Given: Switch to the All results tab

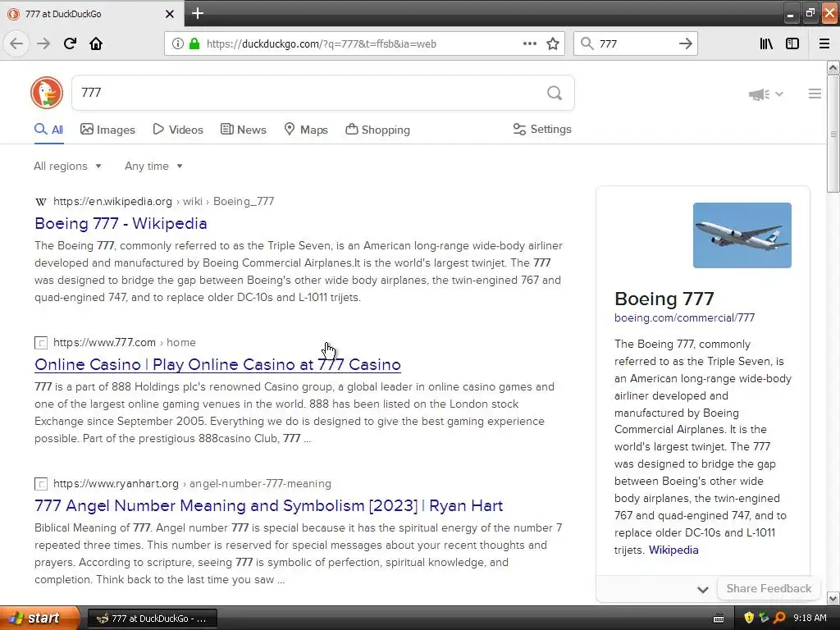Looking at the screenshot, I should click(48, 130).
